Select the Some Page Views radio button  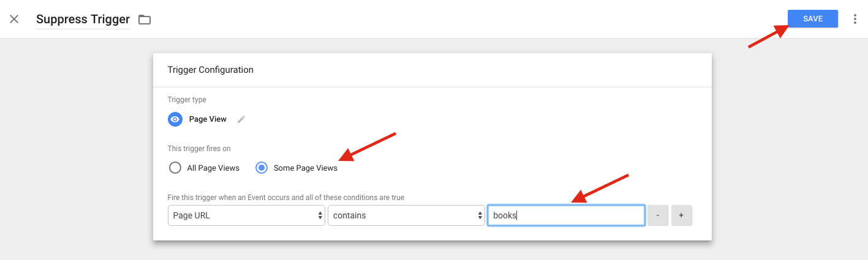262,168
